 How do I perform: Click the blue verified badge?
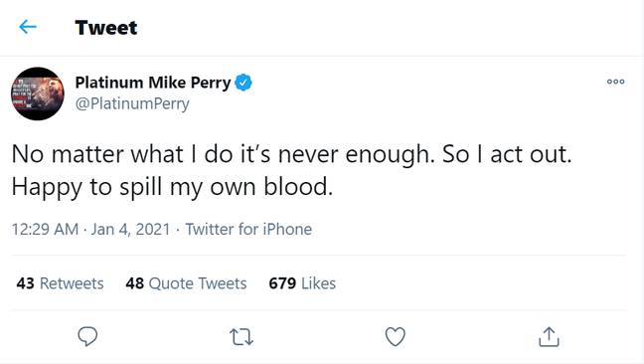[x=243, y=83]
